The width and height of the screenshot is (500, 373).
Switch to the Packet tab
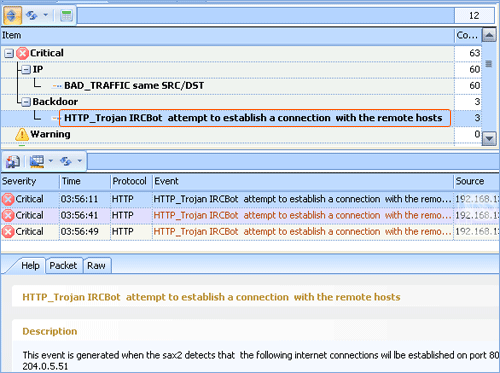pos(63,266)
